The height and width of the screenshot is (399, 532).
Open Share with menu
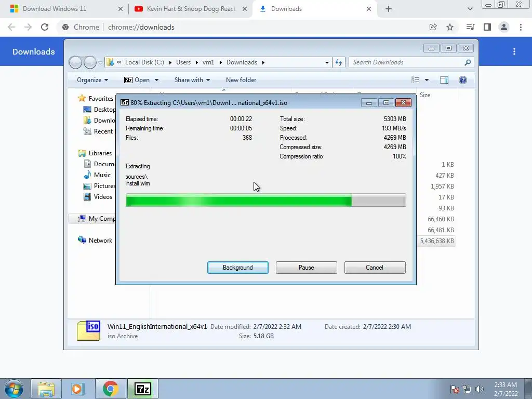[192, 80]
